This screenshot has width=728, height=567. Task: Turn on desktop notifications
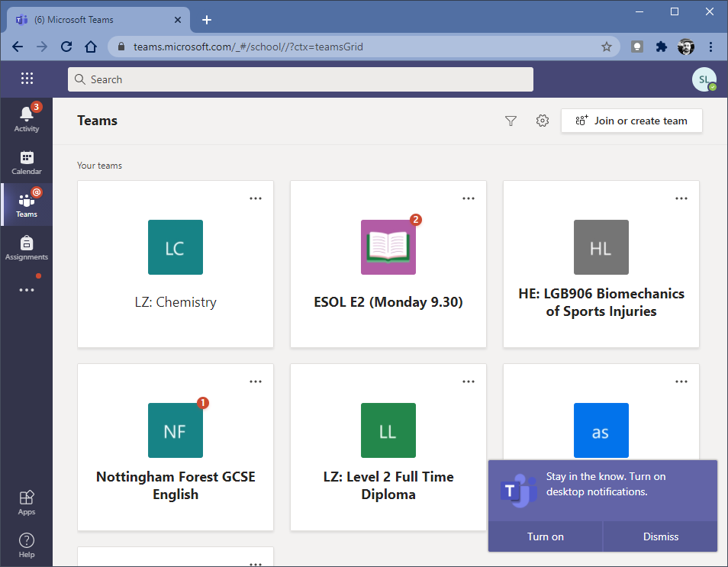pos(546,536)
